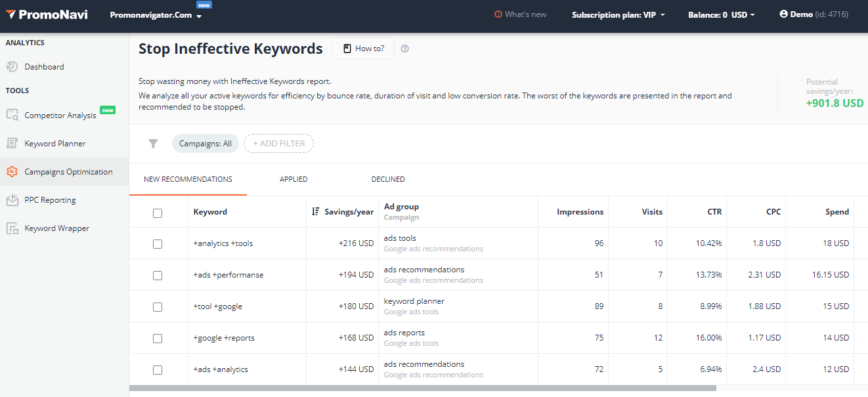Open the Campaigns: All filter chip
This screenshot has width=868, height=397.
(206, 144)
